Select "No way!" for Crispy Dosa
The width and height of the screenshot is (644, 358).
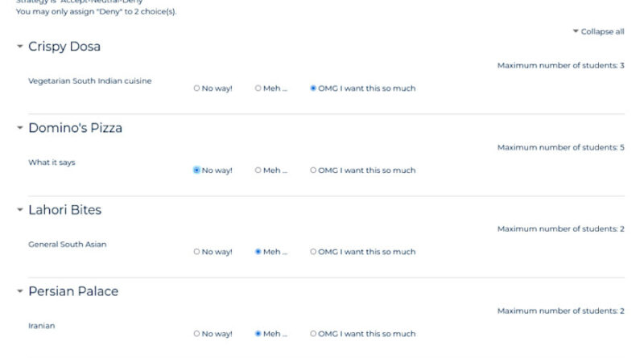pos(196,88)
